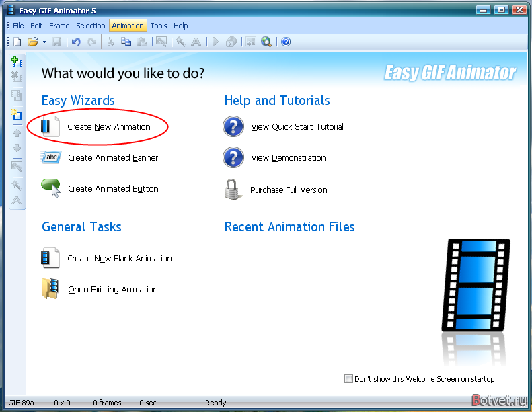Start the Create New Animation wizard

pos(108,126)
